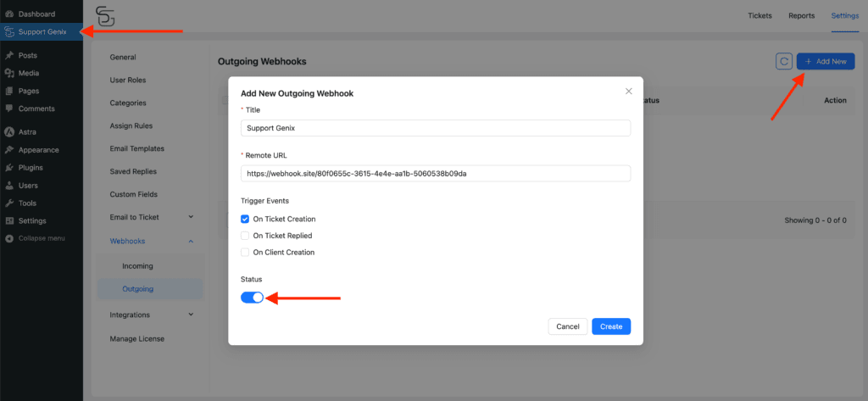Open Users in WordPress menu
This screenshot has width=868, height=401.
pos(28,185)
